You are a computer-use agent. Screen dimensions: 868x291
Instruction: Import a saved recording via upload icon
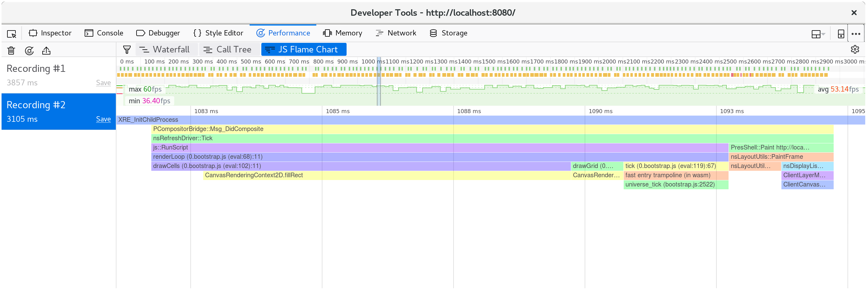coord(46,50)
